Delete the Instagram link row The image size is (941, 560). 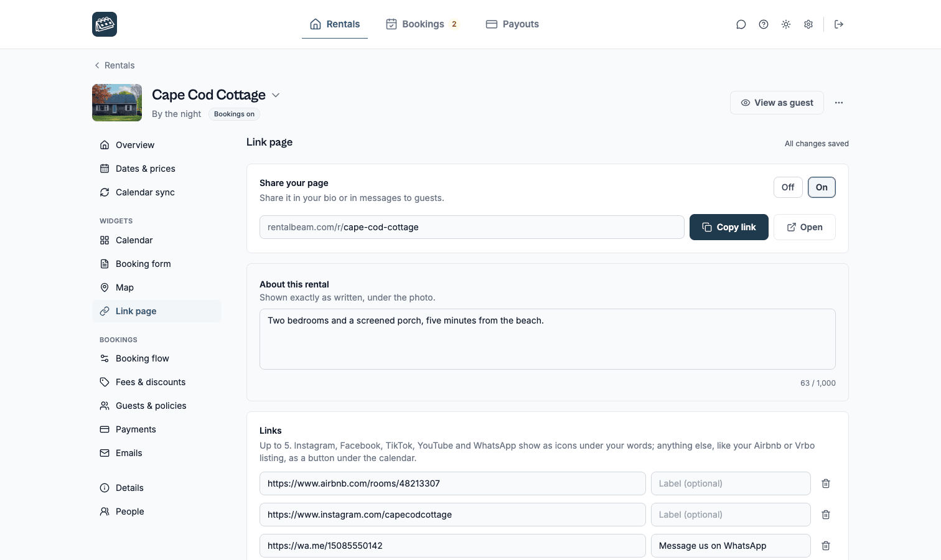[x=826, y=515]
